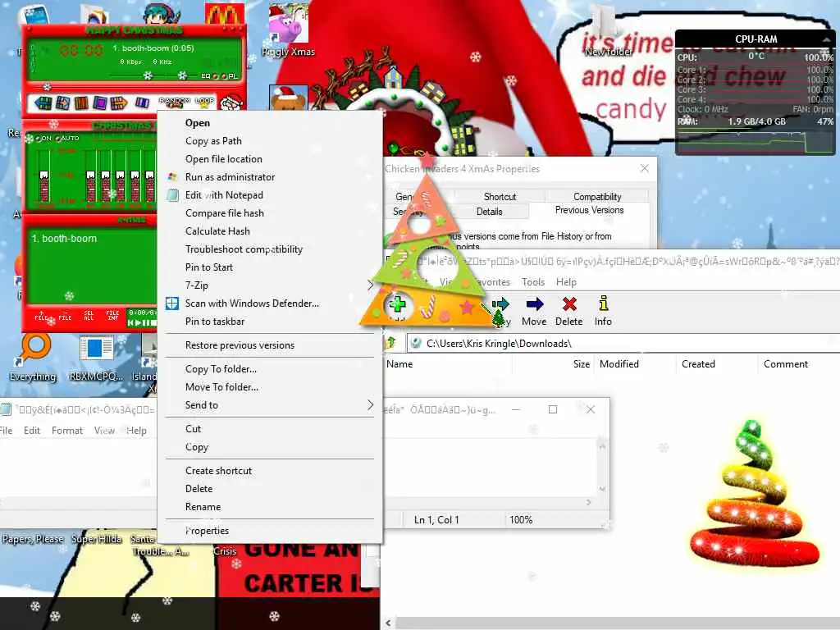Open Help menu in 7-Zip
This screenshot has height=630, width=840.
pyautogui.click(x=566, y=282)
